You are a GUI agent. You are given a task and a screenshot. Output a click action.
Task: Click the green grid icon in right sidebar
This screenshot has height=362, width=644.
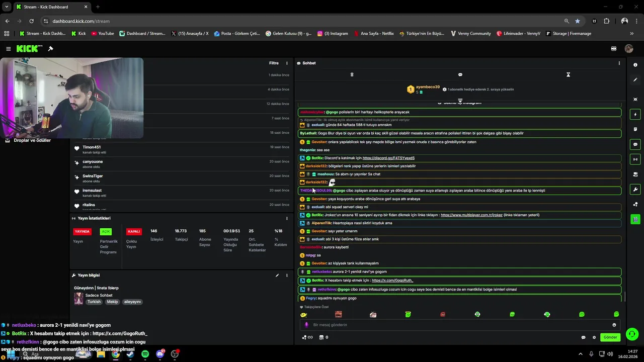coord(635,219)
